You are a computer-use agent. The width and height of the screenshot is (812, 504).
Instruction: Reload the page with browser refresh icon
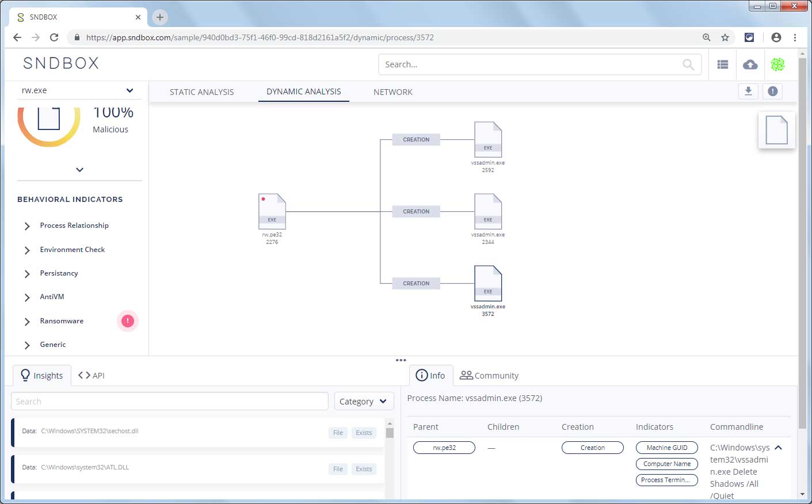coord(54,37)
